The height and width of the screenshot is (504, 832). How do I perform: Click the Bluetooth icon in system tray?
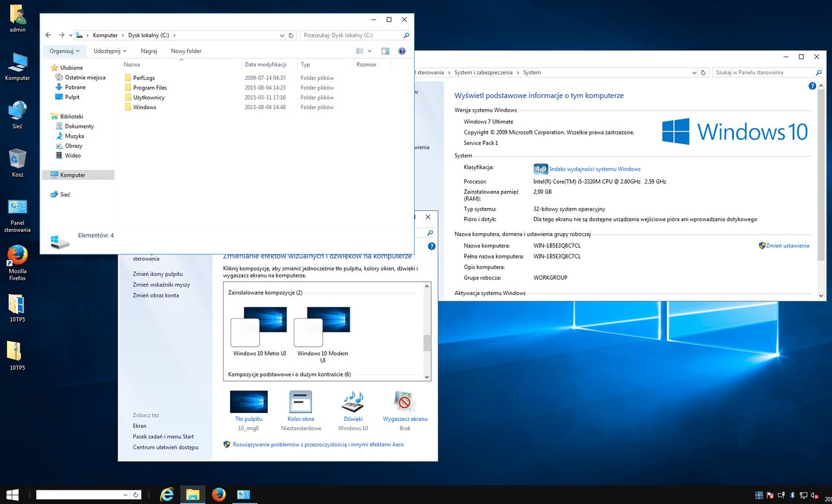pos(792,495)
